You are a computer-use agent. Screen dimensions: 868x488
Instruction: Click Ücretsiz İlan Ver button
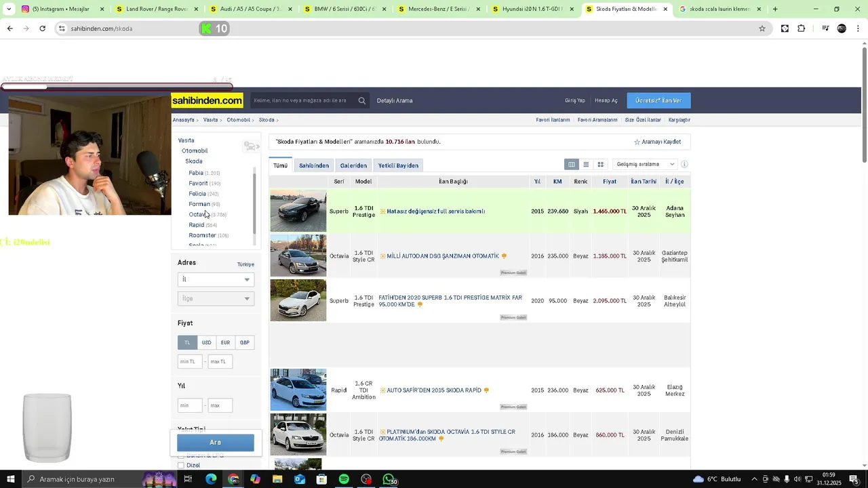click(x=658, y=100)
